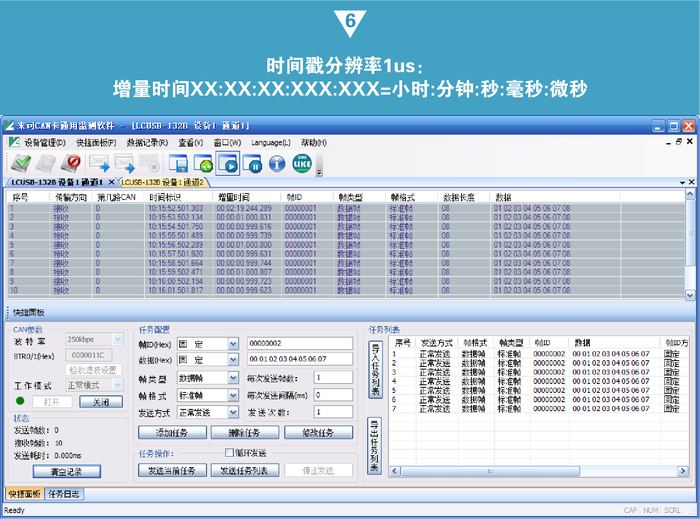Click the window with pause icon
Screen dimensions: 700x519
click(252, 163)
